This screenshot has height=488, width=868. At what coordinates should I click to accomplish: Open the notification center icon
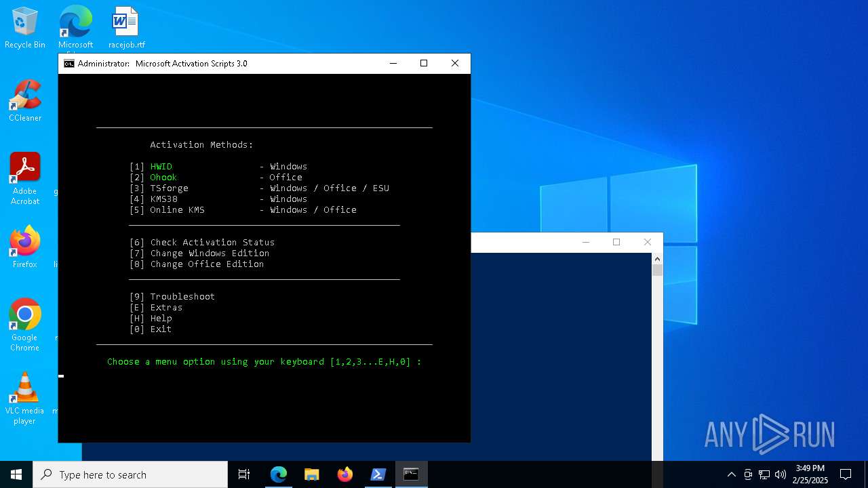click(x=846, y=474)
